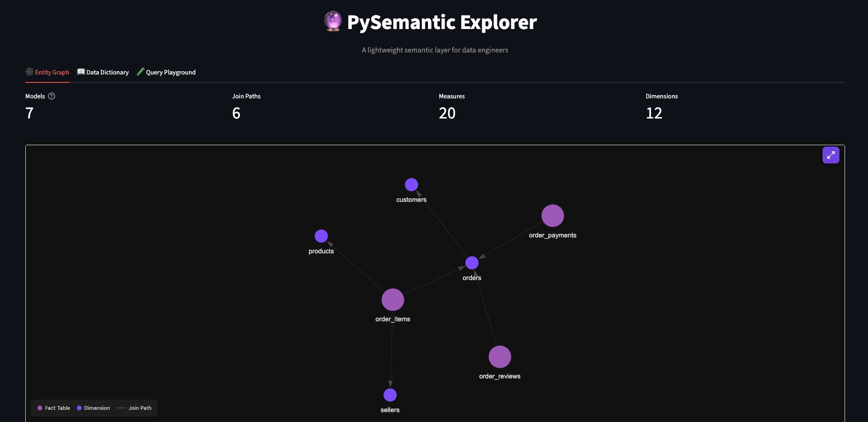Viewport: 868px width, 422px height.
Task: Click the fullscreen expand icon on the graph
Action: pos(831,155)
